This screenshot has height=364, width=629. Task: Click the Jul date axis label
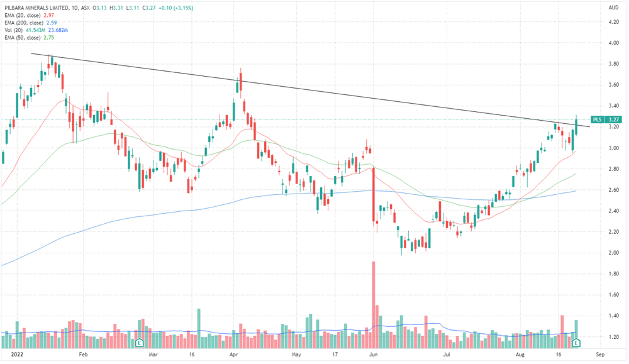[447, 355]
